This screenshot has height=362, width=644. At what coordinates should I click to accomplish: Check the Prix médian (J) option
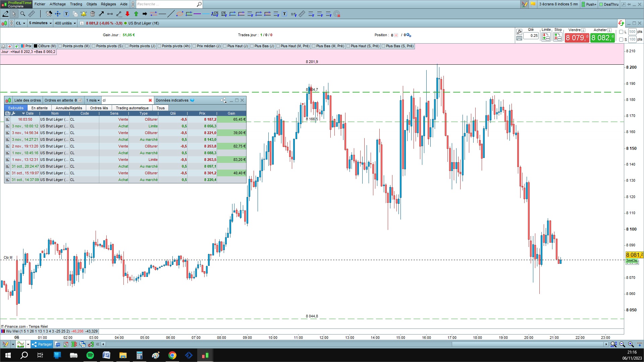point(195,46)
